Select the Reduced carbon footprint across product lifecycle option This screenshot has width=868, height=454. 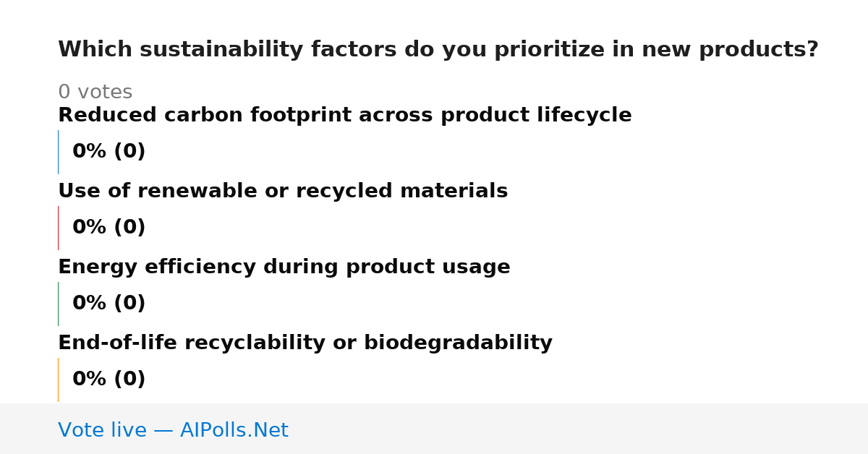345,116
